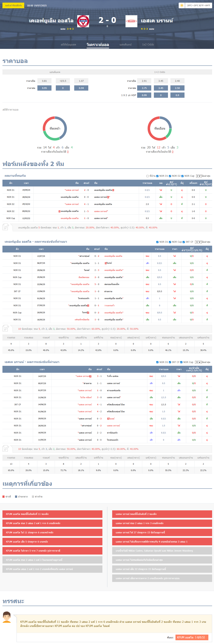This screenshot has height=644, width=214.
Task: Click the red ข่าวดี legend swatch
Action: pyautogui.click(x=4, y=497)
